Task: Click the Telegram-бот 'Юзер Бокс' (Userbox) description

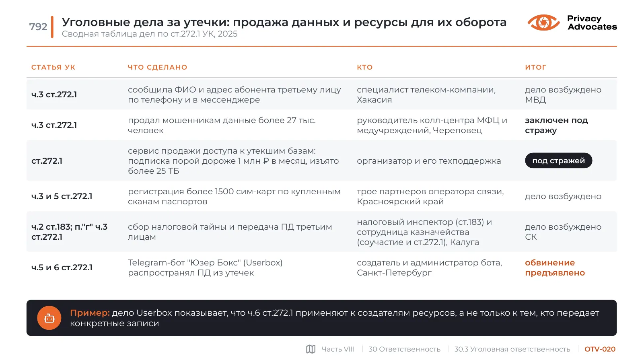Action: pyautogui.click(x=205, y=267)
